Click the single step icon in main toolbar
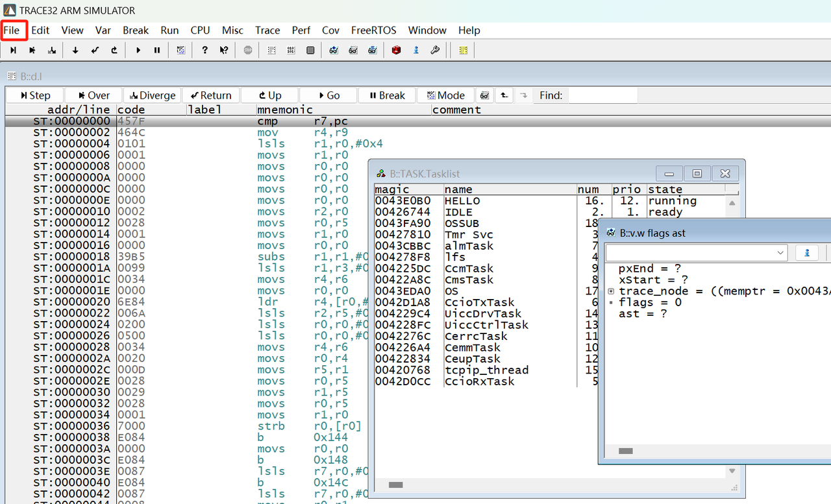This screenshot has height=504, width=831. tap(12, 50)
